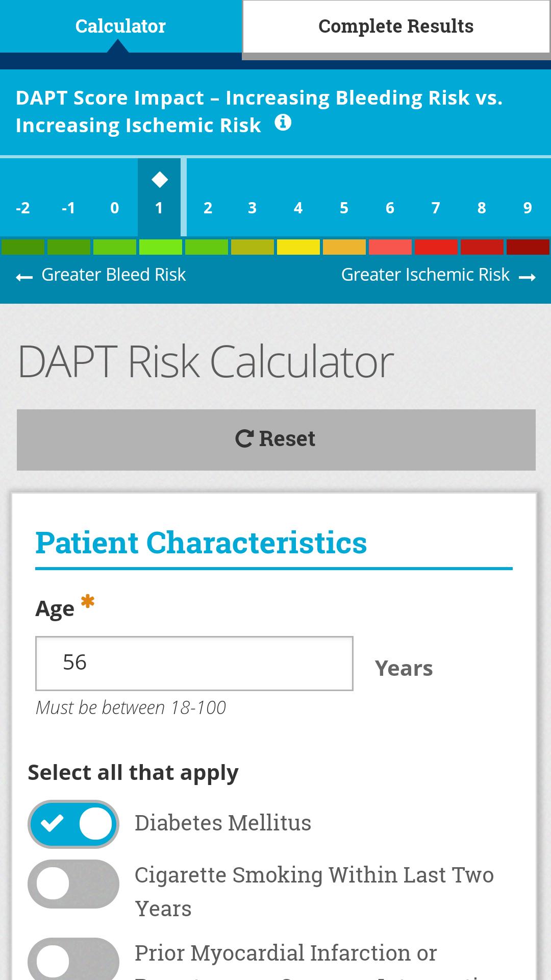Click the yellow swatch under score 4
Screen dimensions: 551x980
point(298,247)
